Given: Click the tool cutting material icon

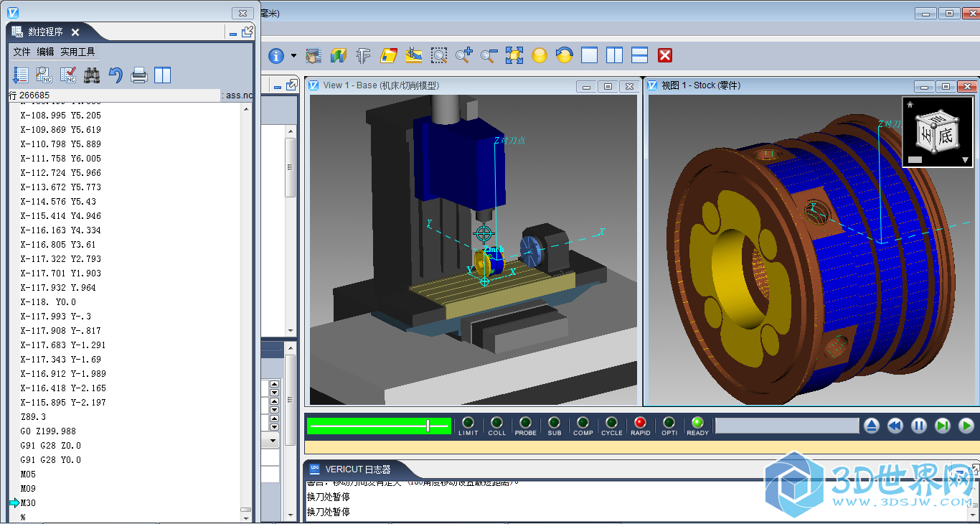Looking at the screenshot, I should tap(413, 55).
